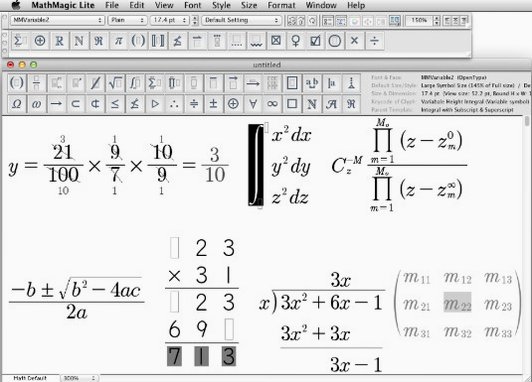This screenshot has height=382, width=532.
Task: Open the Font menu
Action: 193,5
